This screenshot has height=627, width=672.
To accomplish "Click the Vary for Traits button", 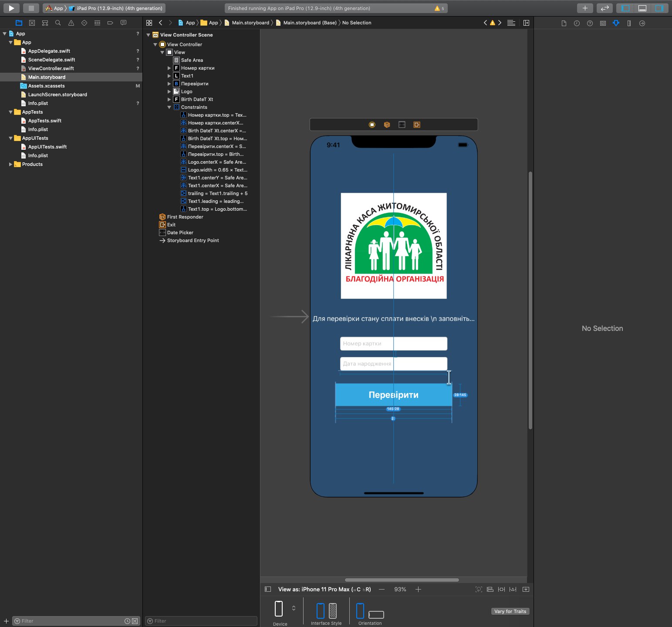I will click(510, 611).
